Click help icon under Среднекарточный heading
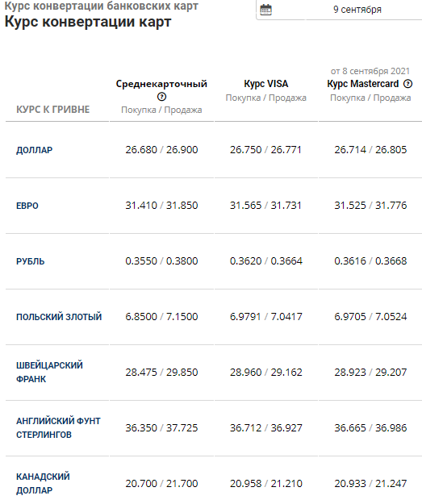This screenshot has height=504, width=422. pyautogui.click(x=161, y=97)
